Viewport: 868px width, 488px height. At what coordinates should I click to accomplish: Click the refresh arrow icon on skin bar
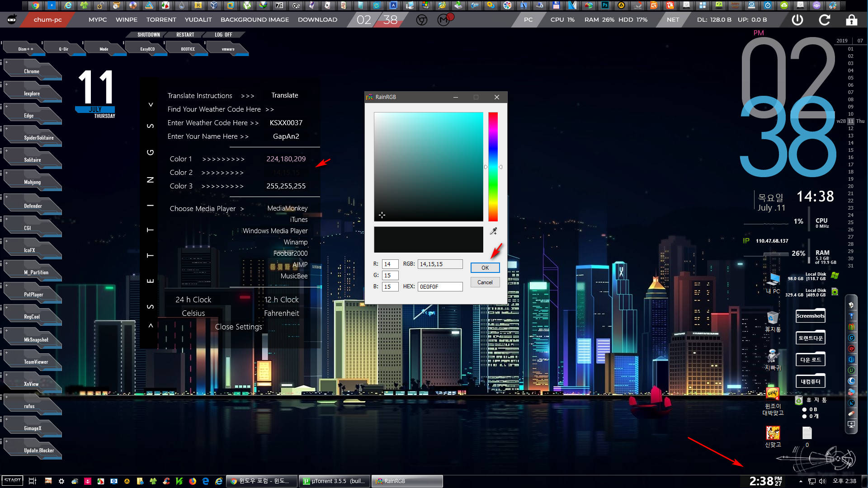[x=825, y=20]
